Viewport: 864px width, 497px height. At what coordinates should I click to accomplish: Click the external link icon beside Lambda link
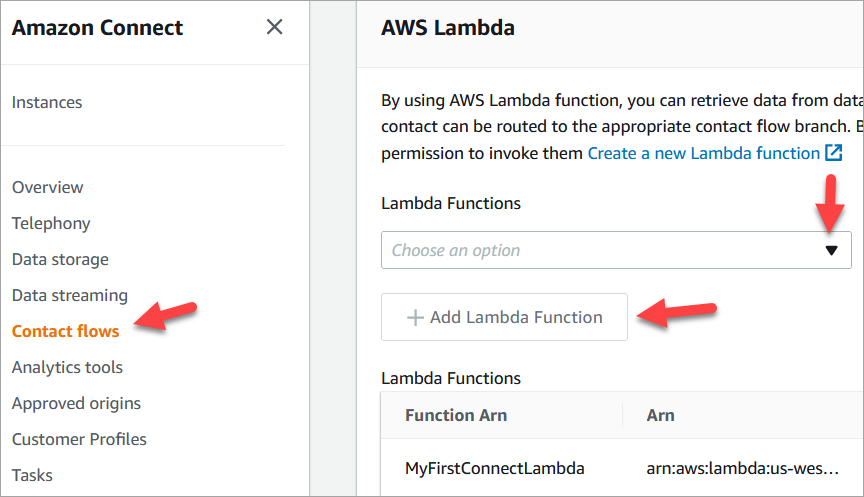pyautogui.click(x=833, y=153)
